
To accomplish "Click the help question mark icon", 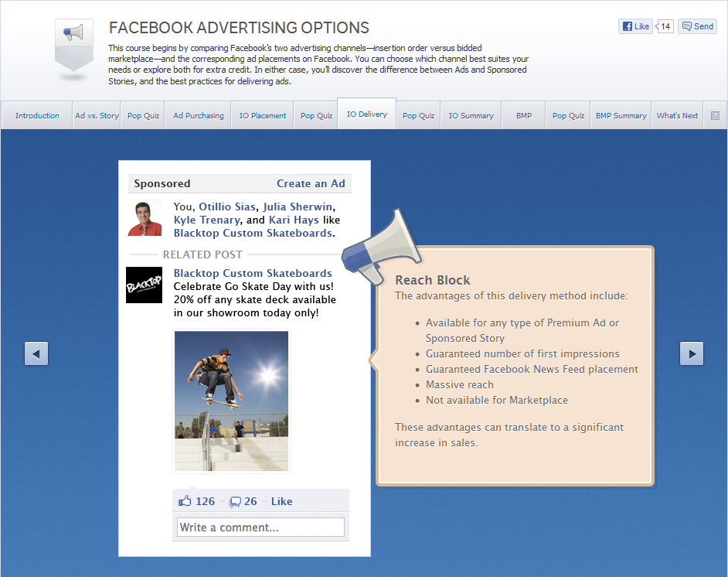I will [715, 116].
